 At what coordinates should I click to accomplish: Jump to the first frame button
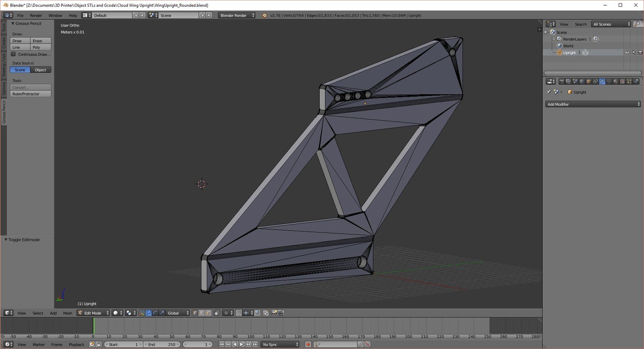(x=222, y=345)
